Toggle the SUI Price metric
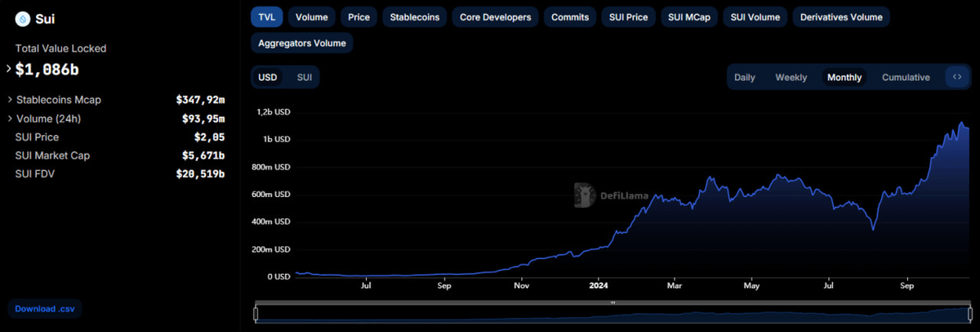 [x=629, y=16]
